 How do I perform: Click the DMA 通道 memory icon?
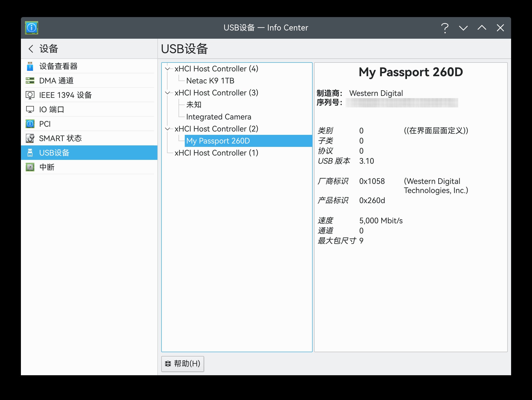pos(30,81)
